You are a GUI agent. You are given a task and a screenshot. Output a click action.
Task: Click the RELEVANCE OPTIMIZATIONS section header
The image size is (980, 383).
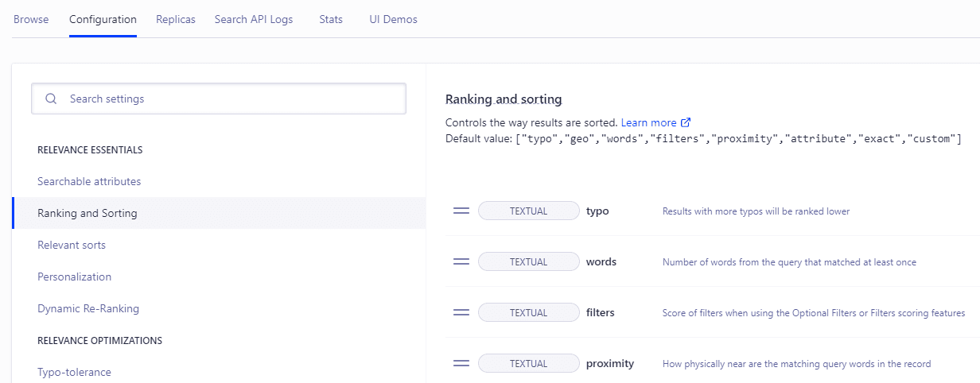pyautogui.click(x=99, y=340)
